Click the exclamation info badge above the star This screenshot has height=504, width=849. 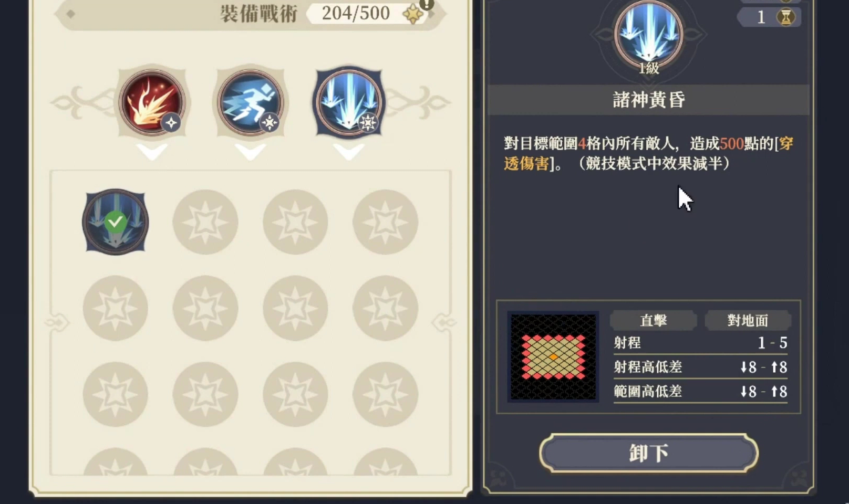point(427,4)
